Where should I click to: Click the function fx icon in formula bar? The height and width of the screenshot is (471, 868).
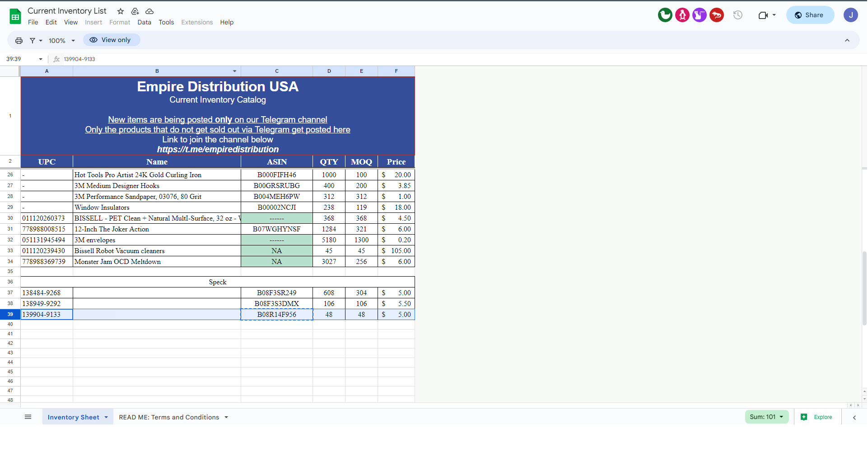tap(56, 59)
